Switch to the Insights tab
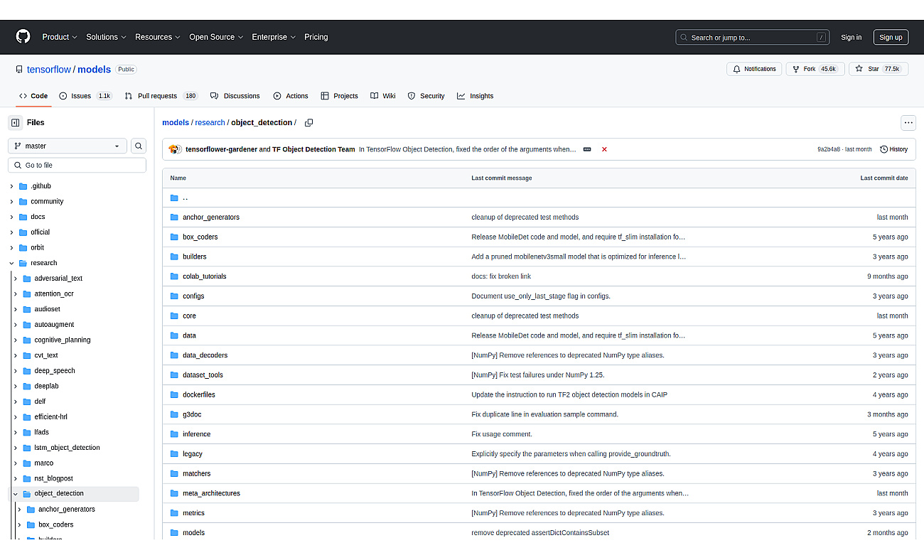The image size is (924, 560). tap(475, 96)
